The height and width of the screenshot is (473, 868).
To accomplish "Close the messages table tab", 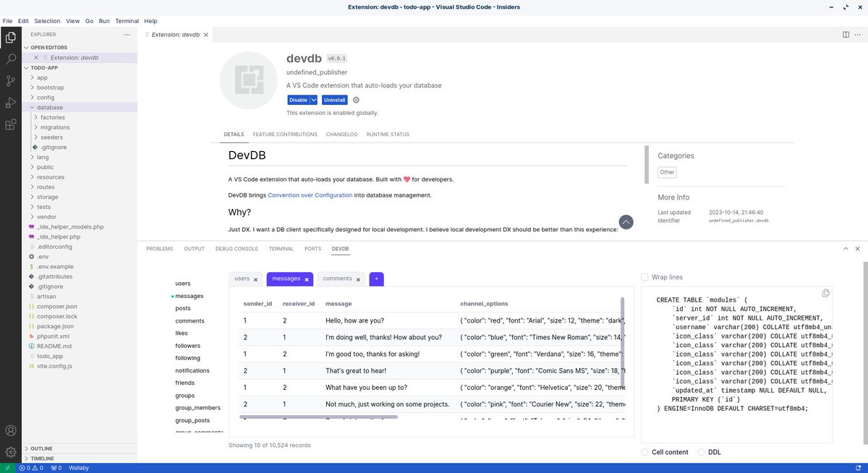I will 307,279.
